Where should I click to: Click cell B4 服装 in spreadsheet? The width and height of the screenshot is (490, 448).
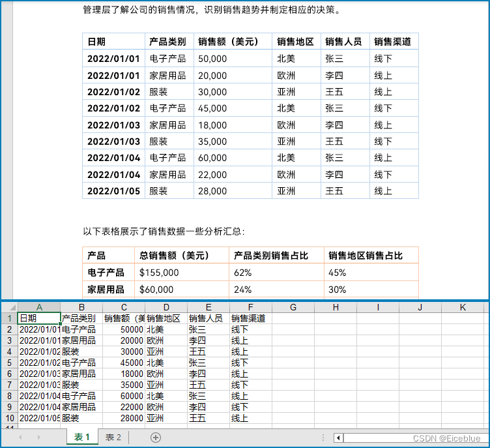click(x=81, y=351)
